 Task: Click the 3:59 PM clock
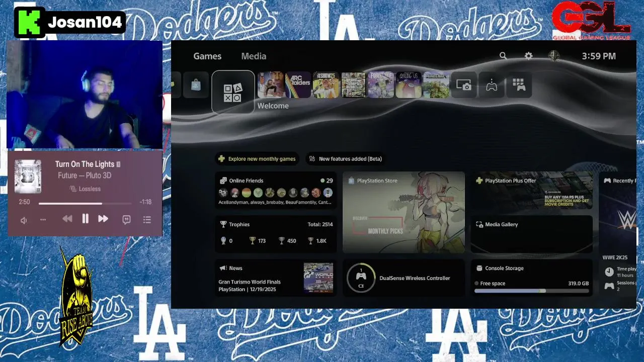pos(599,56)
